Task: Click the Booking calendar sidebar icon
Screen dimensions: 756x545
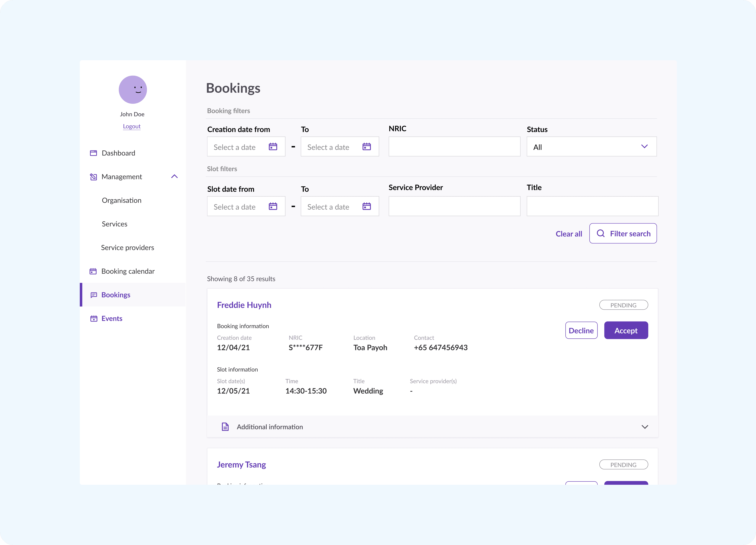Action: pos(93,271)
